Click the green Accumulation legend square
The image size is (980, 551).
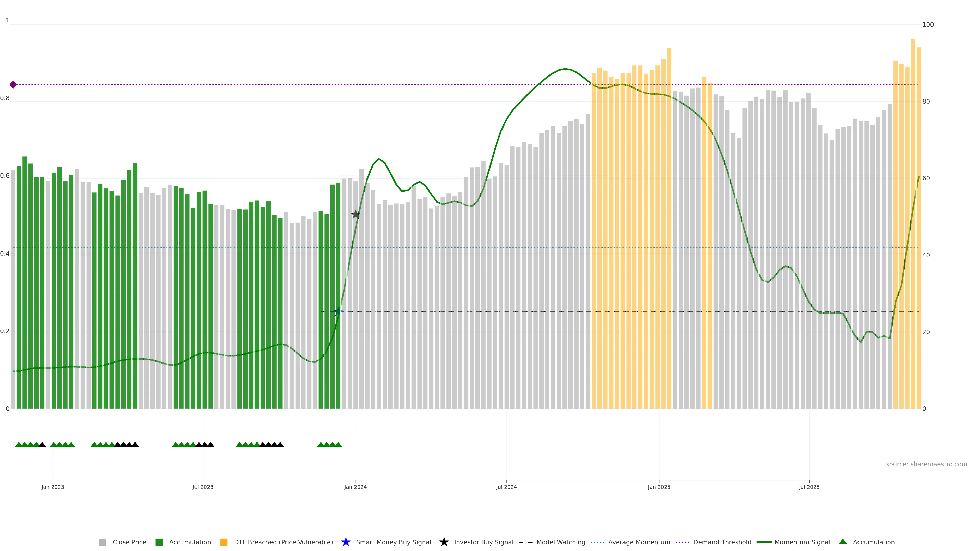point(159,542)
